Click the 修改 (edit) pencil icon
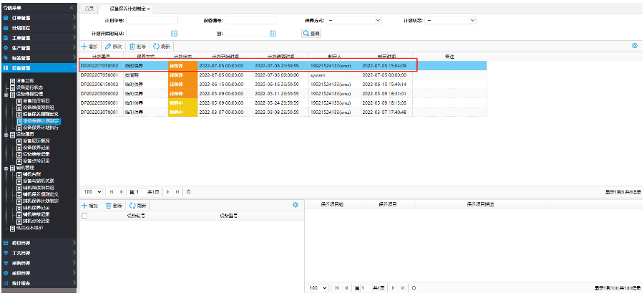 108,46
